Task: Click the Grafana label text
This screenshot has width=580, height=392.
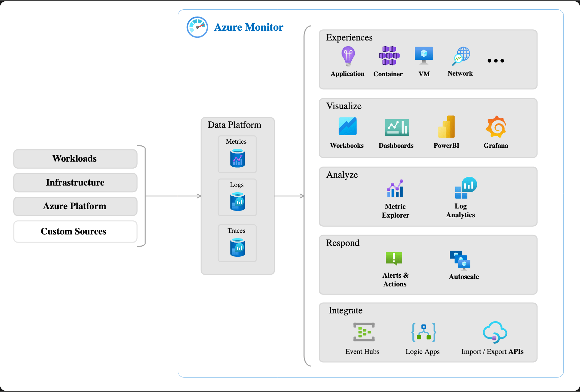Action: click(x=496, y=145)
